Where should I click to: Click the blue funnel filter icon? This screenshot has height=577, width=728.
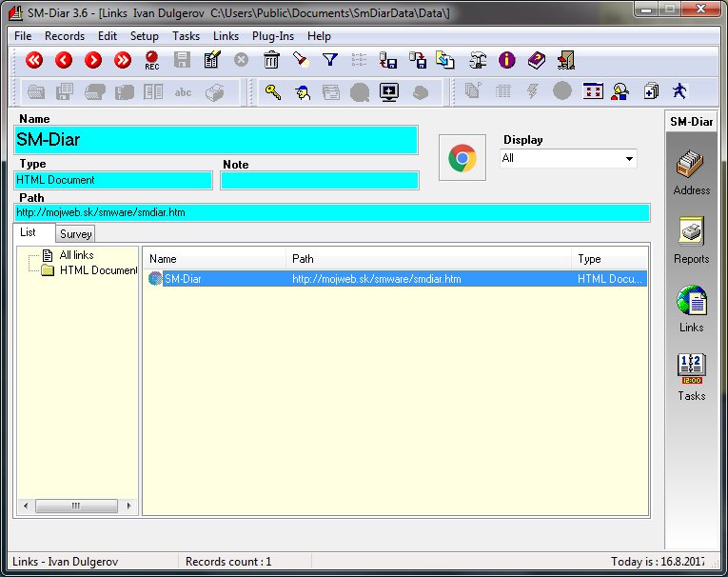click(330, 60)
